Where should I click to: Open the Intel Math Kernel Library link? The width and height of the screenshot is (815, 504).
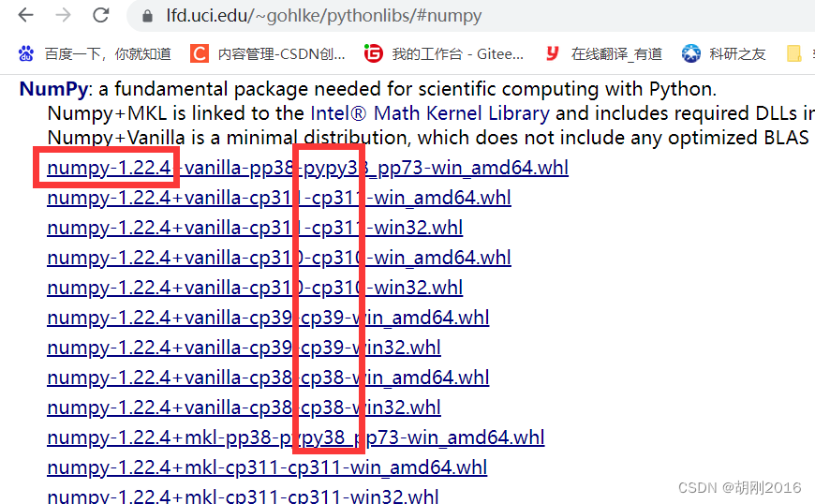(429, 114)
